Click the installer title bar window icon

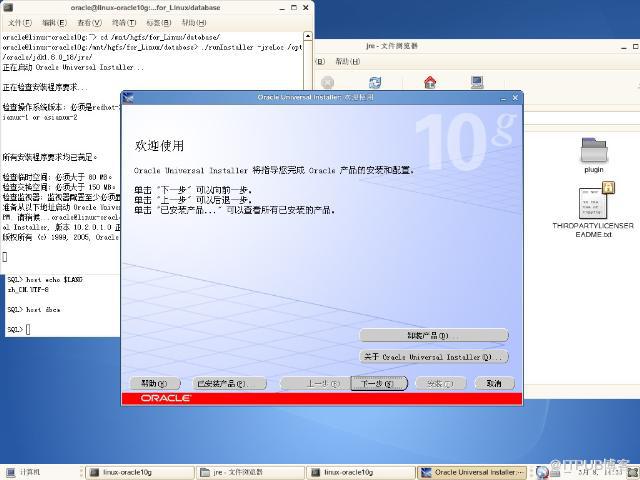click(128, 98)
